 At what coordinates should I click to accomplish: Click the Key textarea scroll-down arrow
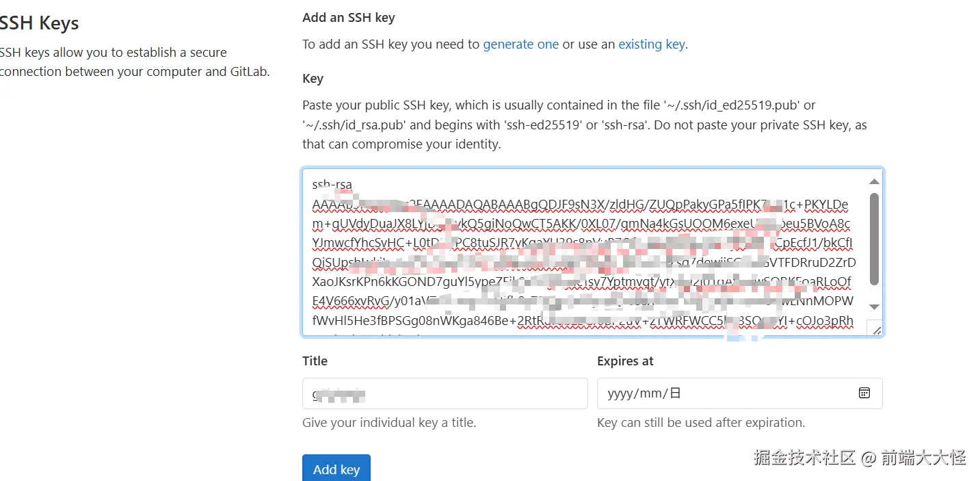point(873,307)
